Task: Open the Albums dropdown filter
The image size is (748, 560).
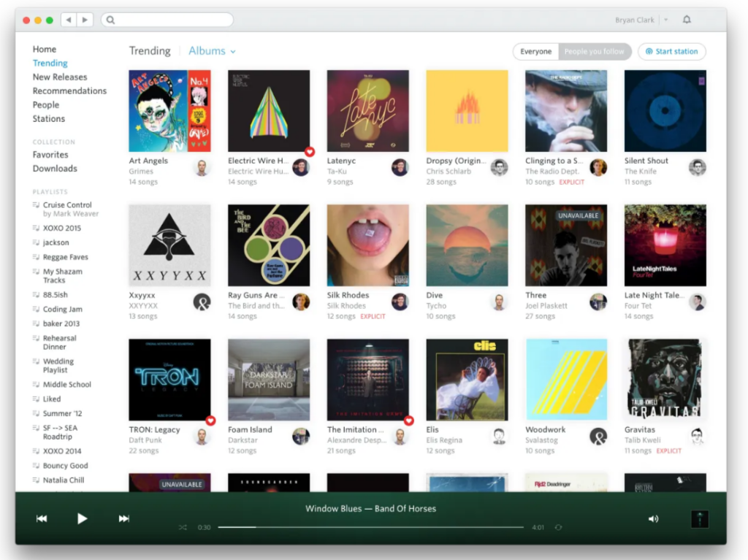Action: (x=212, y=50)
